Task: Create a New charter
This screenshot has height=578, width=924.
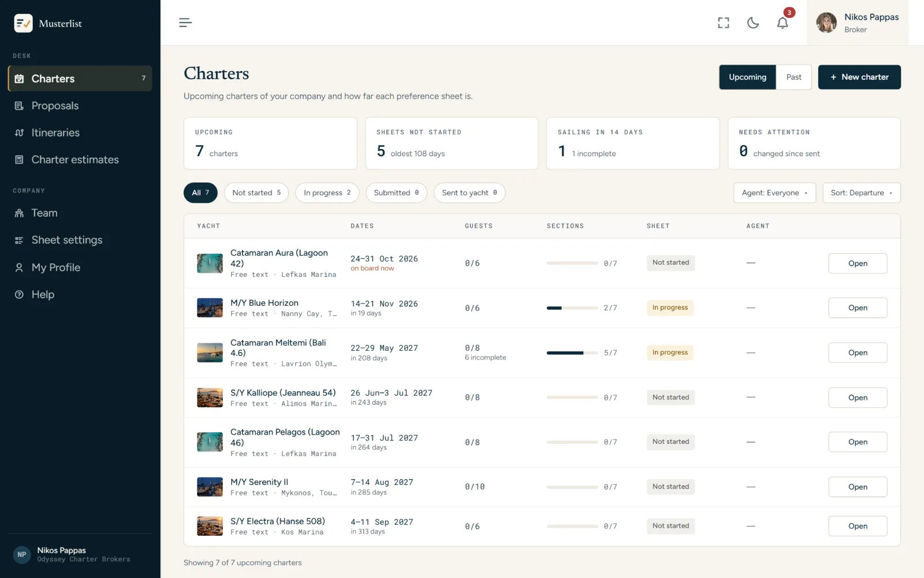Action: (x=859, y=77)
